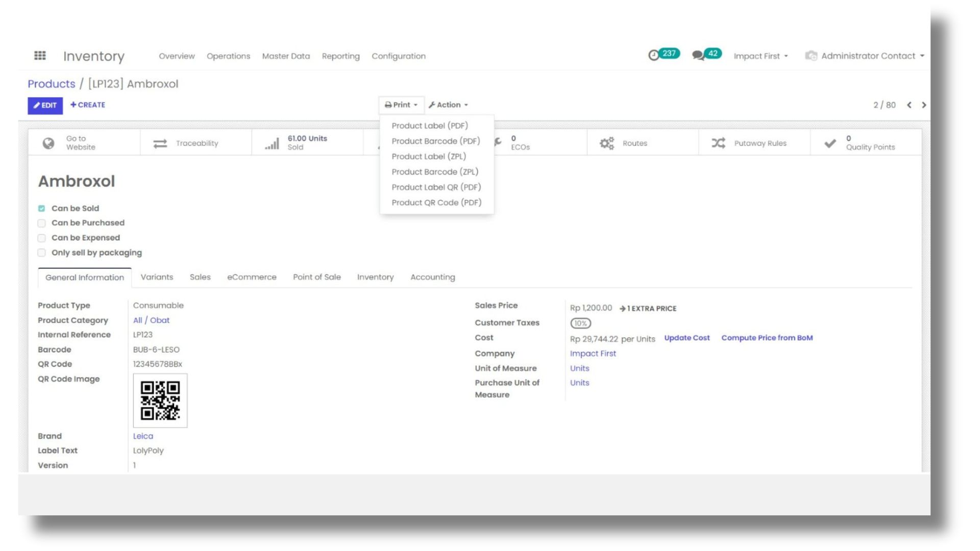Screen dimensions: 980x551
Task: Switch to the Inventory tab
Action: pos(375,277)
